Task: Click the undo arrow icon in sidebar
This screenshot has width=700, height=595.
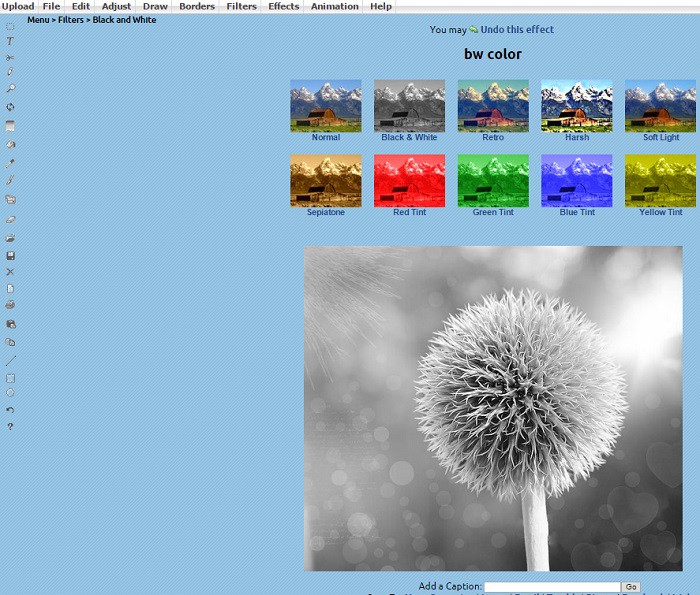Action: point(10,410)
